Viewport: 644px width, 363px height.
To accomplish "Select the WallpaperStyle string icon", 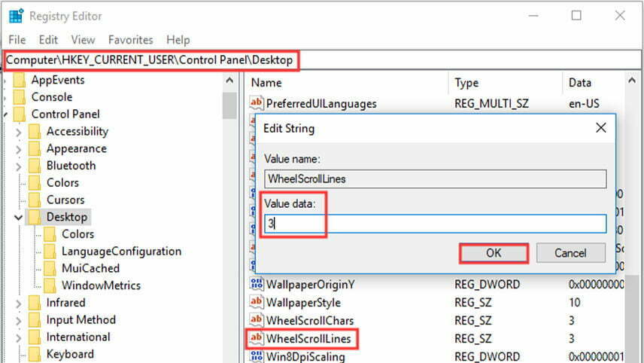I will pyautogui.click(x=257, y=302).
